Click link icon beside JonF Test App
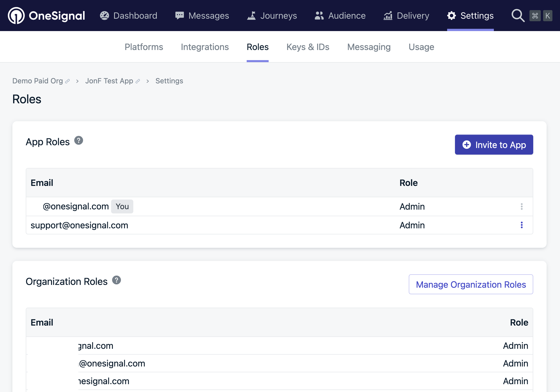Screen dimensions: 560x392 click(x=138, y=81)
